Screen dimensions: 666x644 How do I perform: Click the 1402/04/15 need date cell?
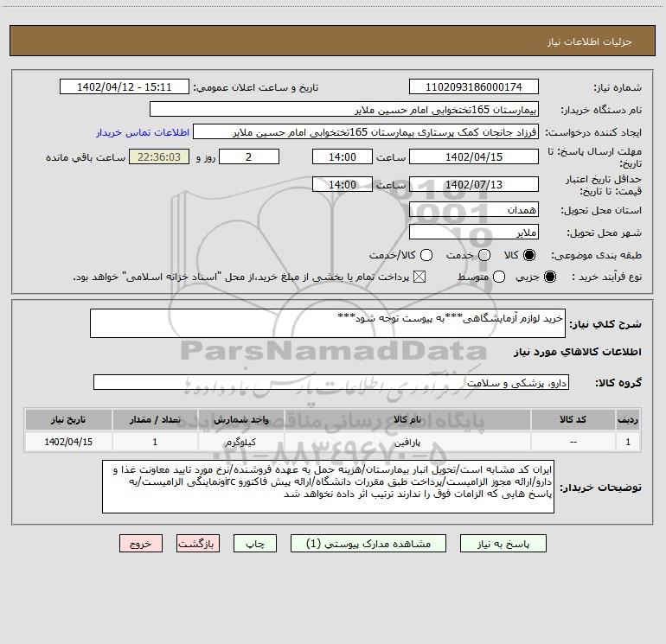[68, 442]
